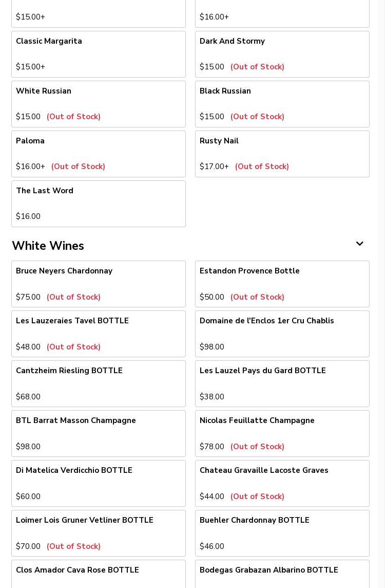Choose the Dark And Stormy item

tap(282, 54)
